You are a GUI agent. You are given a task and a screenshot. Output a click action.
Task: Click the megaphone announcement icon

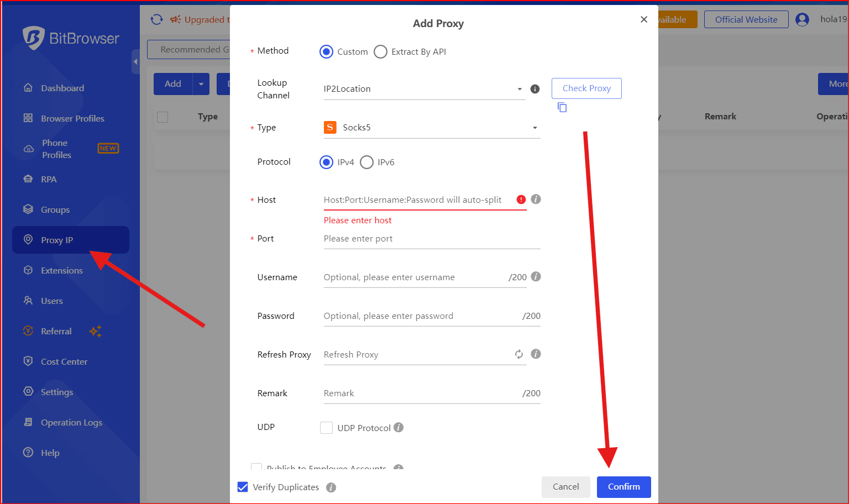[176, 19]
